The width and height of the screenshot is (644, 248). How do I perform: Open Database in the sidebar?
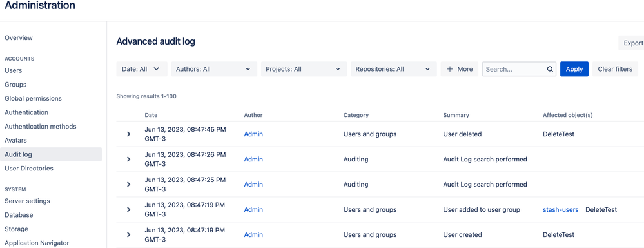19,215
